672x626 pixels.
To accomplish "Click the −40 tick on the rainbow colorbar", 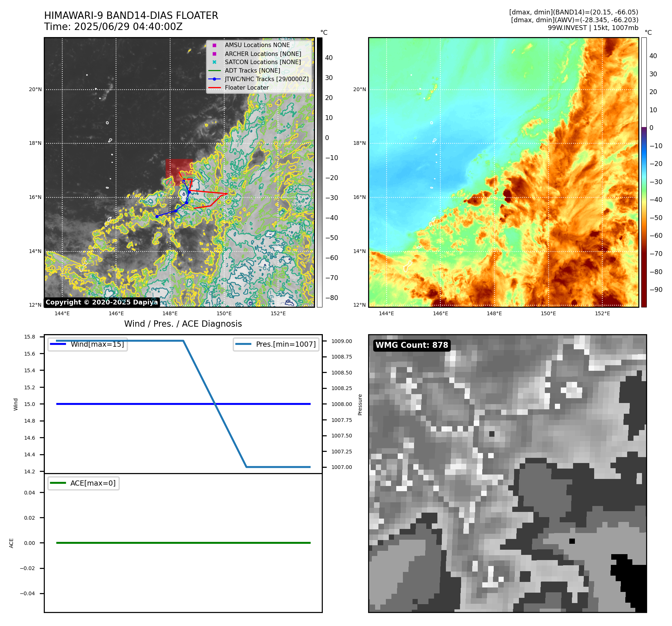I will [656, 200].
